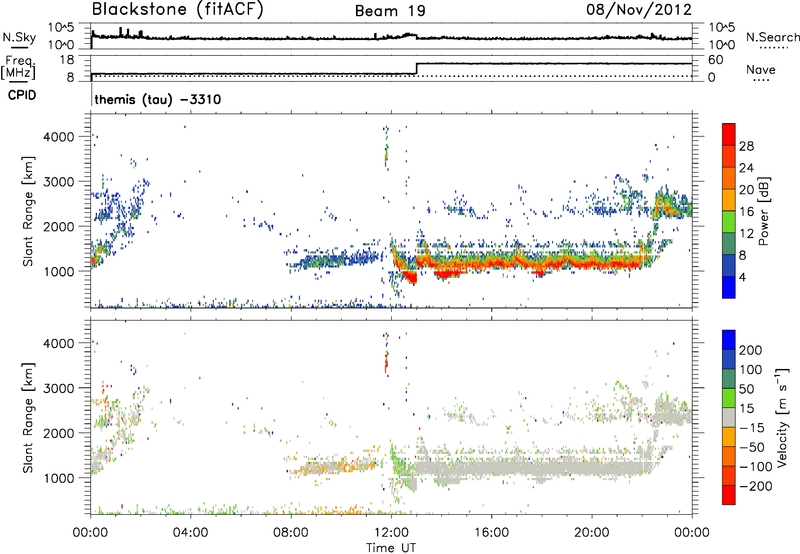Click the 200 tick on Velocity colorbar
This screenshot has width=800, height=554.
[750, 350]
